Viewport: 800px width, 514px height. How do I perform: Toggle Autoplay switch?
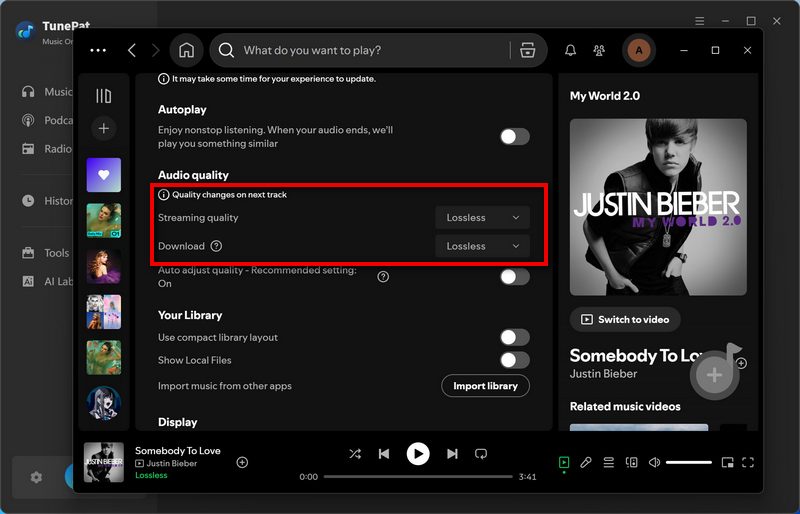(515, 137)
